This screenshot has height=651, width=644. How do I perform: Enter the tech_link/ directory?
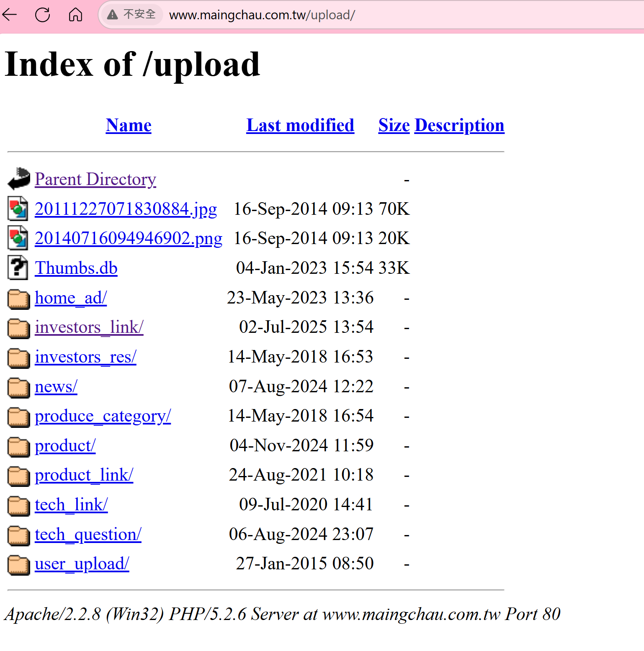[x=71, y=504]
